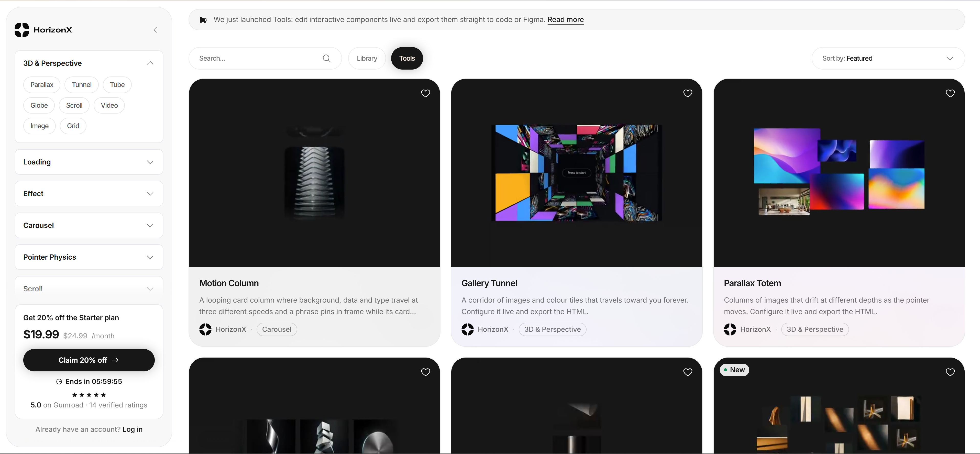Select the Image tag chip
Viewport: 980px width, 454px height.
40,126
